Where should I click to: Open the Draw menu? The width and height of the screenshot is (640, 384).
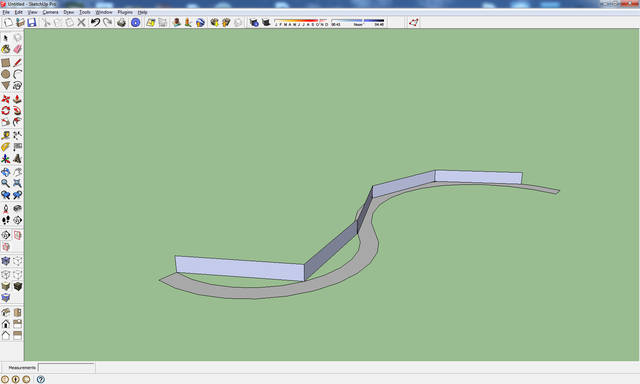pos(69,12)
